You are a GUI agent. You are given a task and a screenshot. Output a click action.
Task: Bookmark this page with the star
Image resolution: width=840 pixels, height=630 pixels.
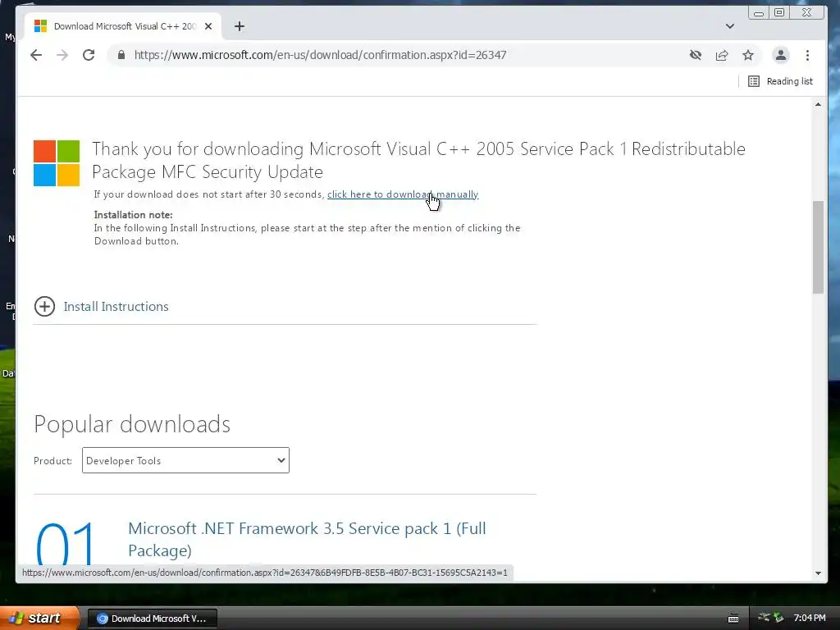point(748,55)
